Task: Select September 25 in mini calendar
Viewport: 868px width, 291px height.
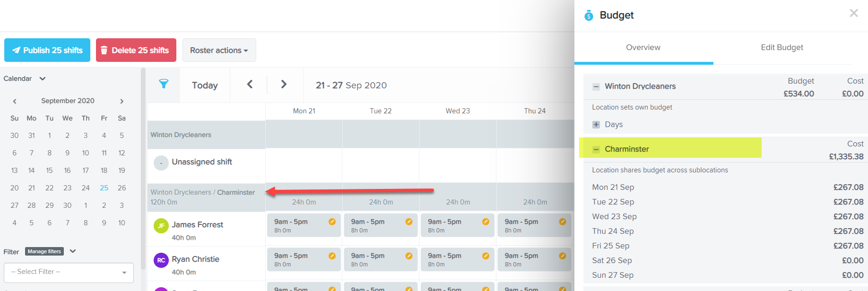Action: tap(104, 188)
